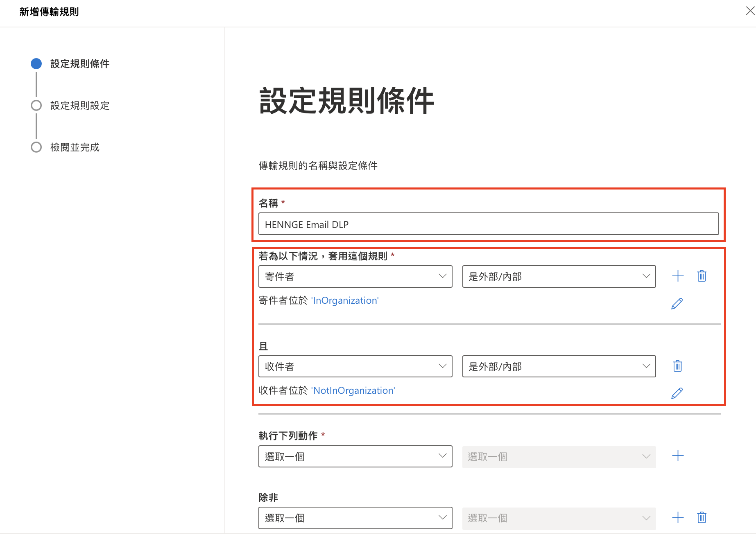Open 執行下列動作 選取一個 dropdown
756x537 pixels.
(x=355, y=456)
